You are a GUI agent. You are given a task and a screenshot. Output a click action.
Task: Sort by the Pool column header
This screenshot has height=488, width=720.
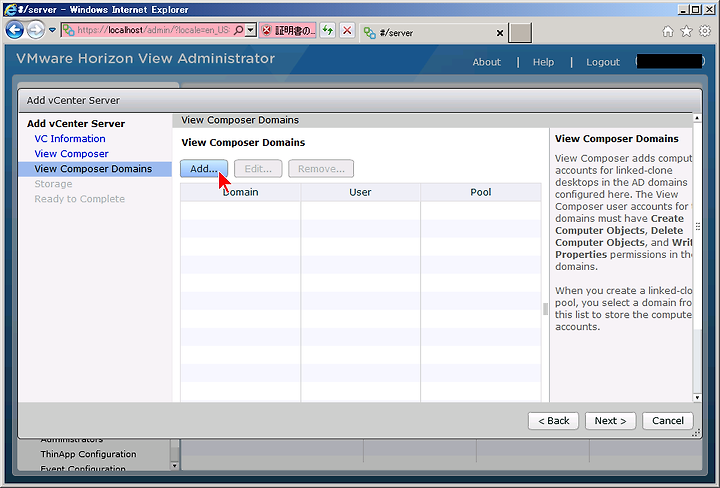[481, 192]
